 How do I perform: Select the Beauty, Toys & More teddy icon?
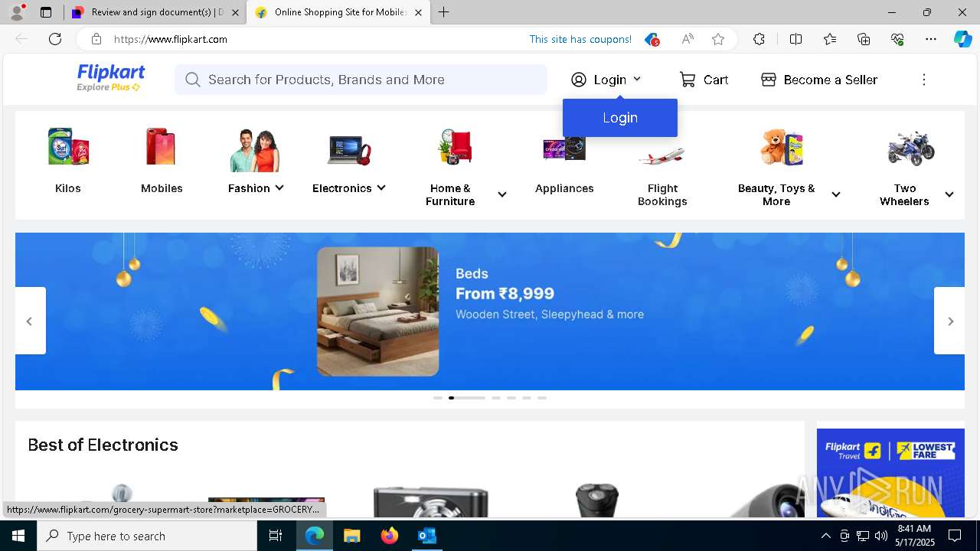(782, 147)
